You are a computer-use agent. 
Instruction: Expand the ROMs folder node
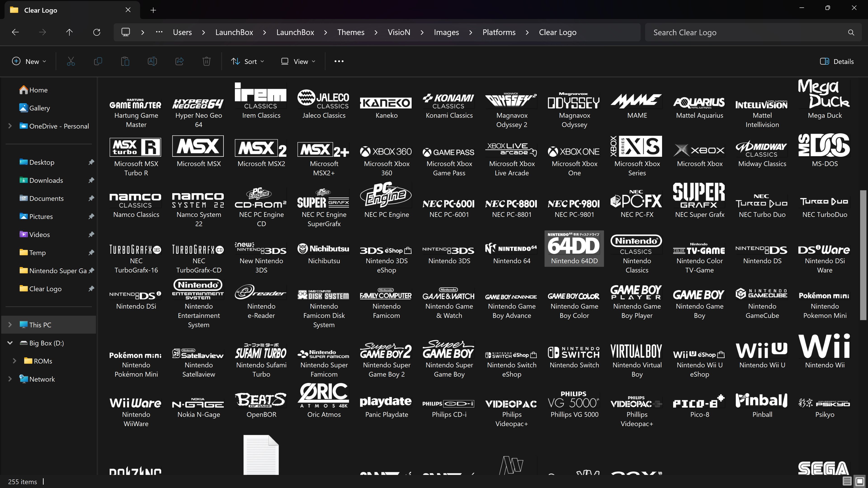[14, 361]
